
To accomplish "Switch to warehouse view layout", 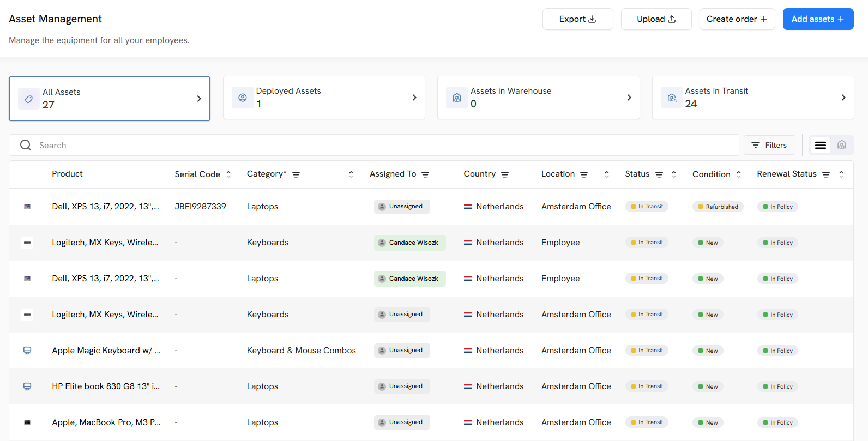I will tap(842, 145).
